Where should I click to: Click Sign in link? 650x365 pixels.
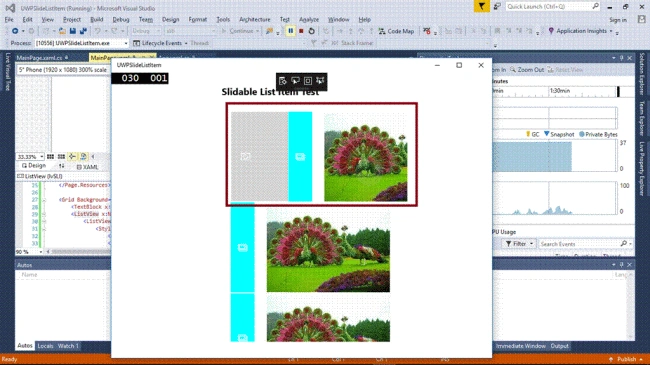618,20
